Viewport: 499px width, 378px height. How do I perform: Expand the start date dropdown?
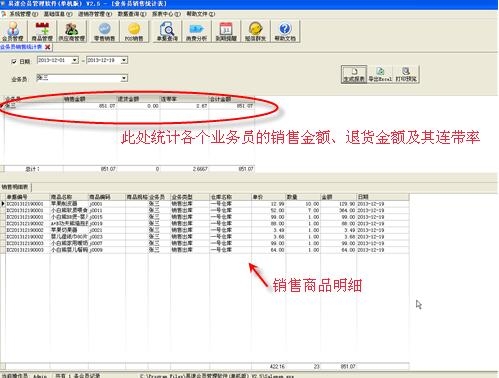pos(75,60)
